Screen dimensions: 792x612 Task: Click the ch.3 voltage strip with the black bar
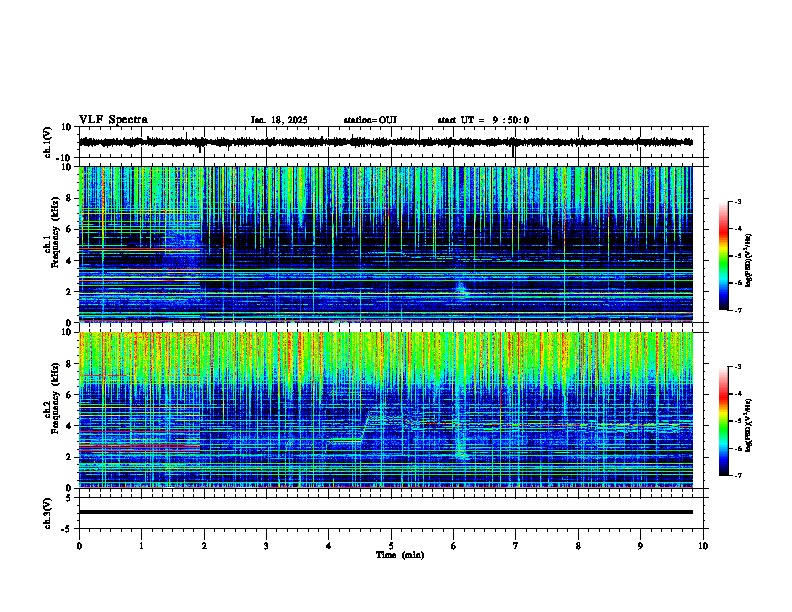click(x=391, y=513)
